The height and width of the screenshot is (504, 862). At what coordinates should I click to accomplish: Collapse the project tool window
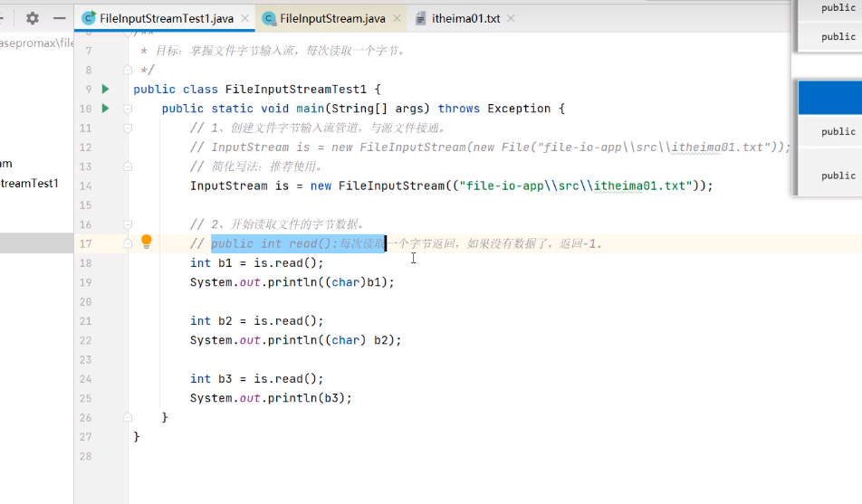60,18
